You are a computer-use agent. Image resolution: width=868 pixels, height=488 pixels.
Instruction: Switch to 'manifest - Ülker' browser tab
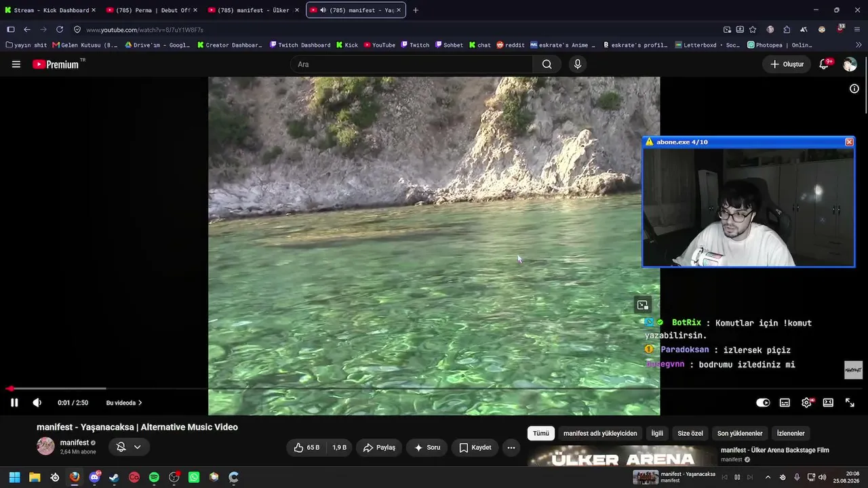click(x=254, y=10)
